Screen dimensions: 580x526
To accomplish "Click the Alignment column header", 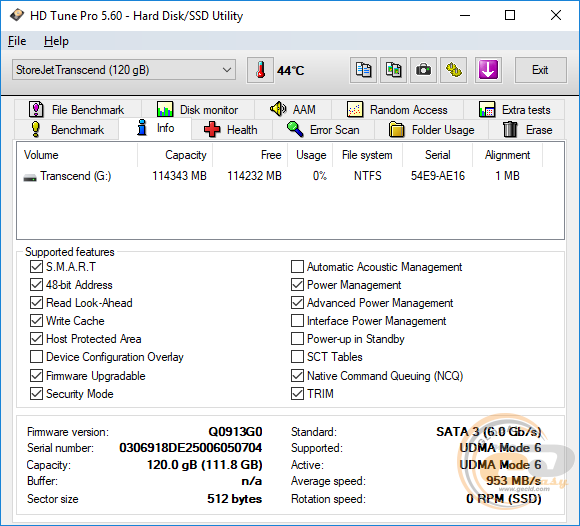I will tap(508, 155).
